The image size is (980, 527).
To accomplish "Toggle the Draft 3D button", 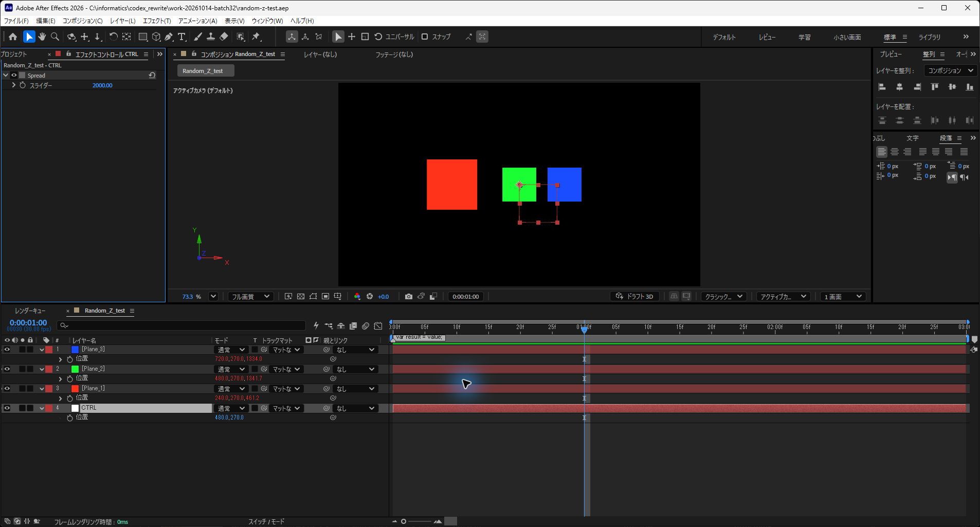I will point(635,297).
